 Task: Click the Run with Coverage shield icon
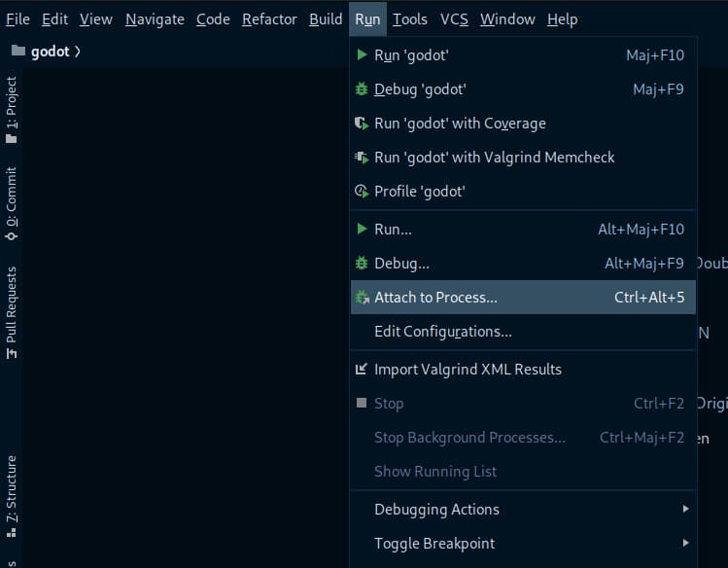[362, 124]
